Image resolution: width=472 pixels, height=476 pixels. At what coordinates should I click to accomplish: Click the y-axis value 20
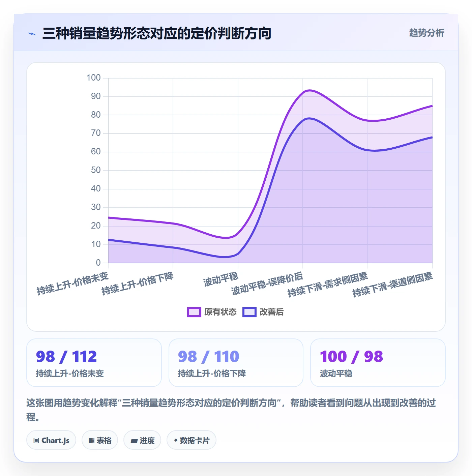pyautogui.click(x=96, y=226)
